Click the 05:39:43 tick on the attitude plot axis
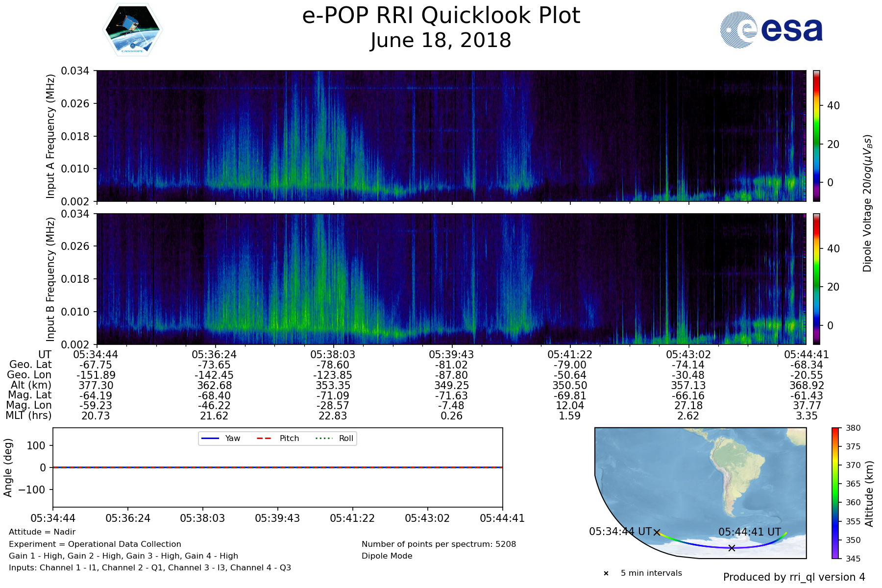Viewport: 882px width, 588px height. click(x=277, y=518)
